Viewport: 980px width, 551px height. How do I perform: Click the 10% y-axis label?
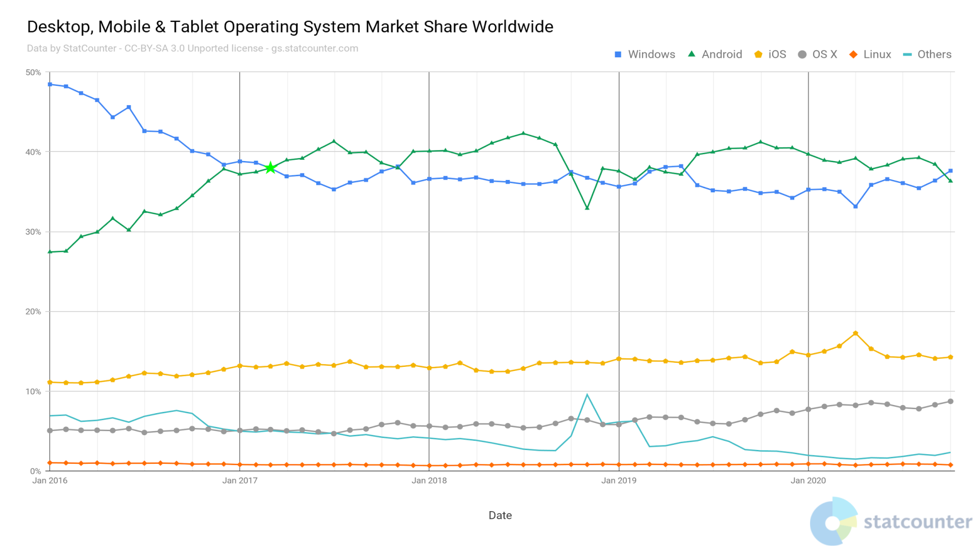tap(33, 391)
